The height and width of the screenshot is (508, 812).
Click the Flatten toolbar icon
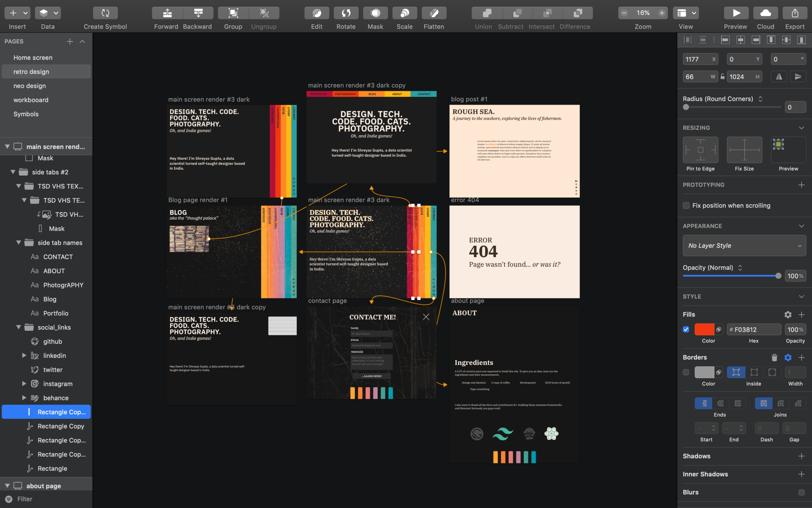[x=434, y=13]
